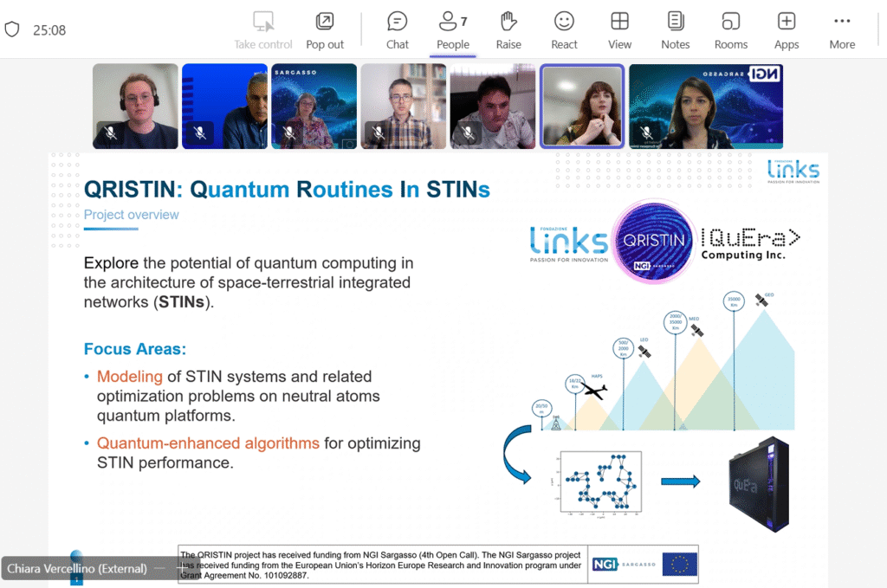Image resolution: width=887 pixels, height=588 pixels.
Task: Click the Chiara Vercellino (External) presenter label
Action: (x=77, y=569)
